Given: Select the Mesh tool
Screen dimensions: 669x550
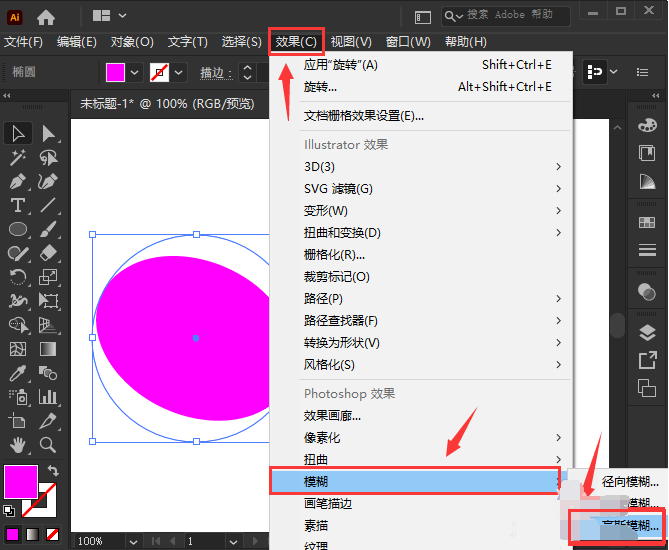Looking at the screenshot, I should click(18, 349).
